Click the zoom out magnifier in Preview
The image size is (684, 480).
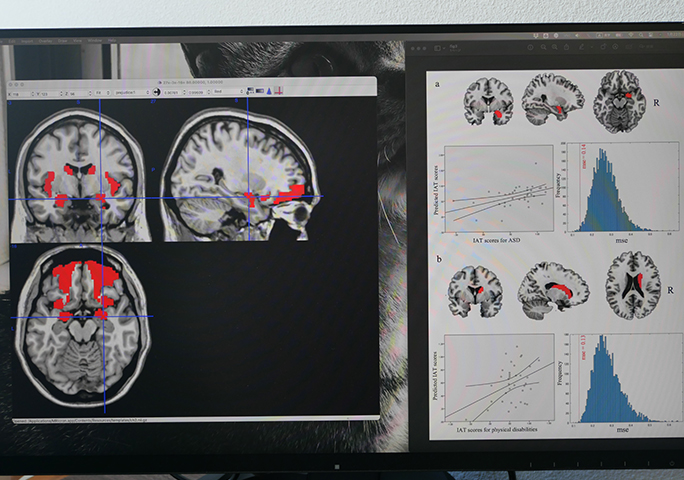pyautogui.click(x=544, y=48)
